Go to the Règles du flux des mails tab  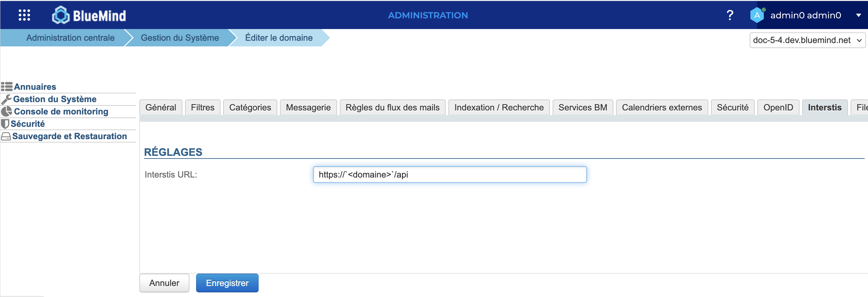tap(392, 107)
